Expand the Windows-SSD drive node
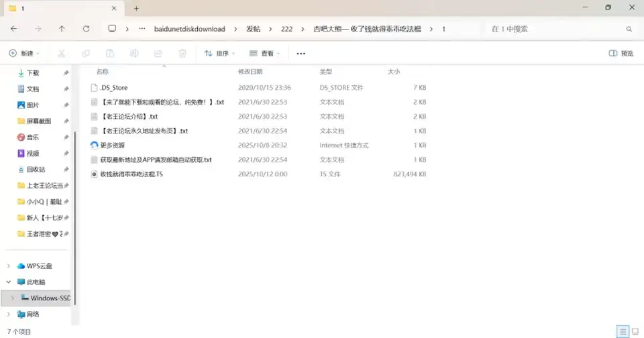This screenshot has width=644, height=338. pyautogui.click(x=12, y=298)
